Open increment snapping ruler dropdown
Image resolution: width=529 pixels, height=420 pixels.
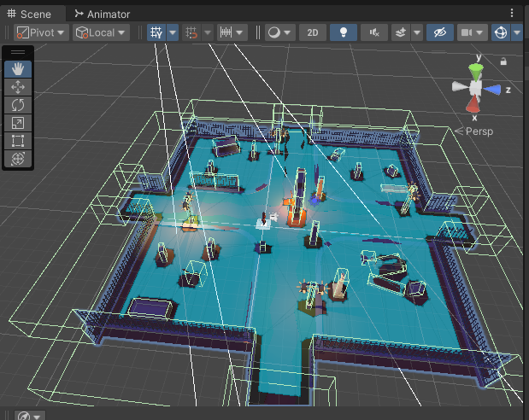coord(232,32)
